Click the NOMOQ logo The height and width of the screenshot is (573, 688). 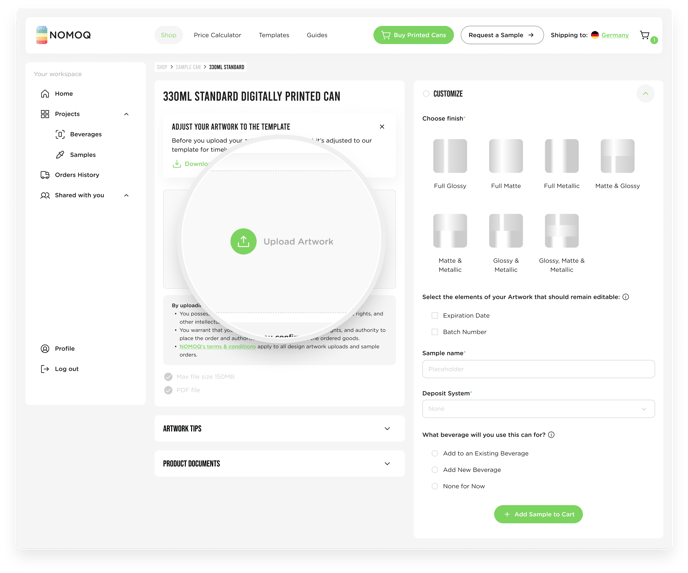[64, 35]
